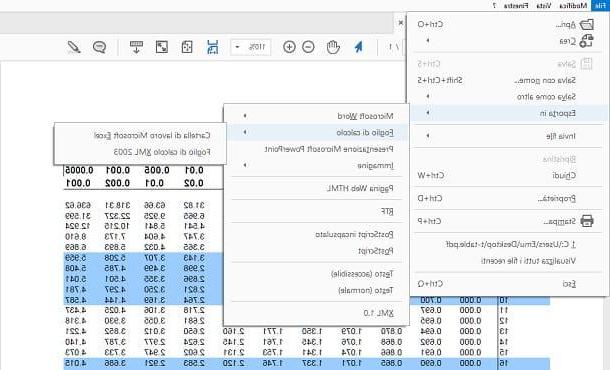Click table cell value 22.327

pyautogui.click(x=117, y=216)
